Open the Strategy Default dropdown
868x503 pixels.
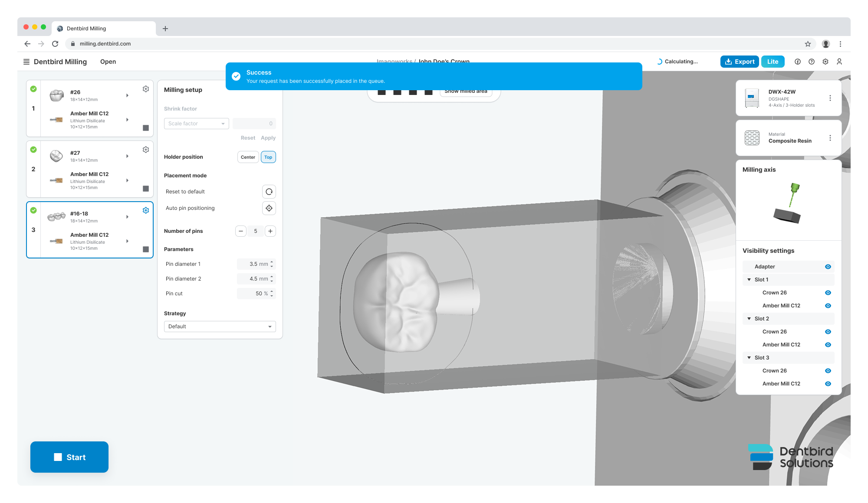click(x=220, y=327)
